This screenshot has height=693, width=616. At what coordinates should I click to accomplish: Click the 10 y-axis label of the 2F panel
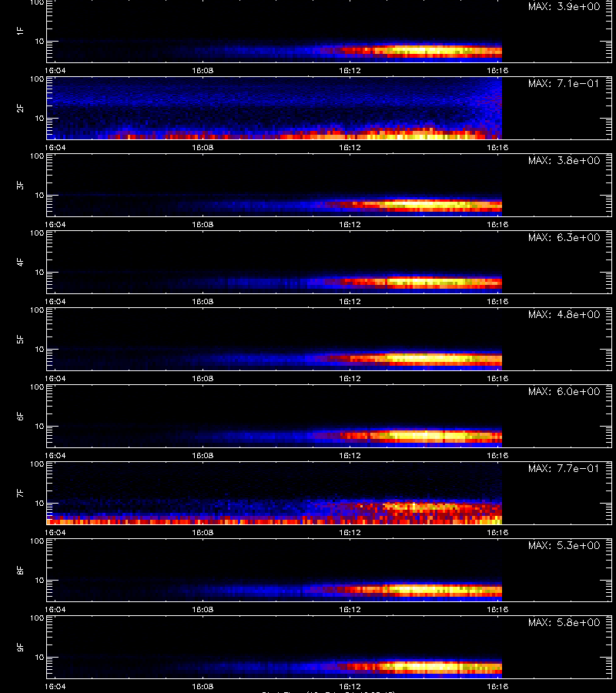[40, 118]
